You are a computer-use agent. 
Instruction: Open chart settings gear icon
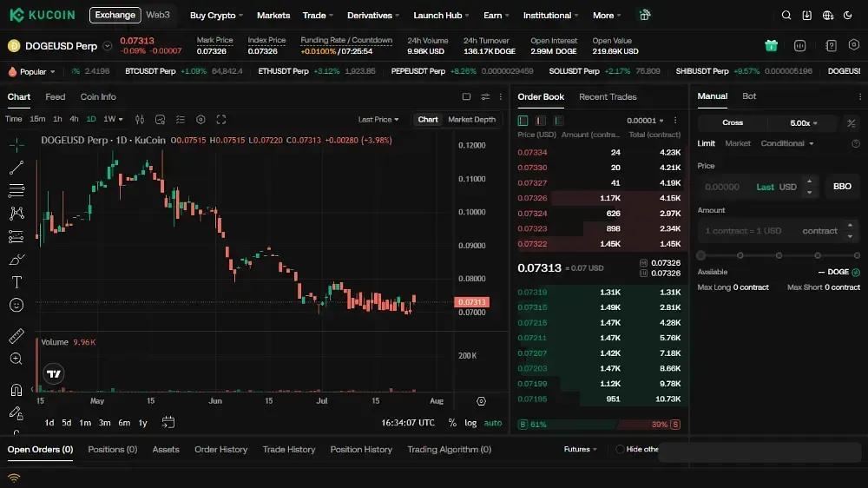[201, 120]
